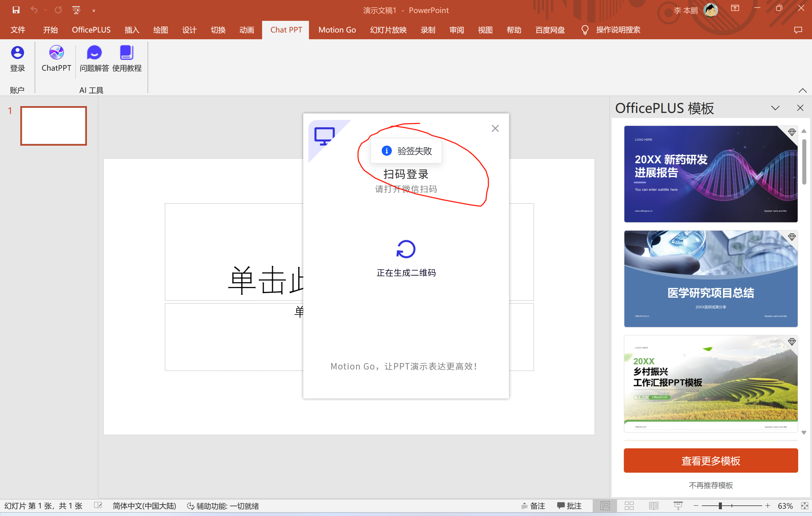Expand the customize quick access toolbar dropdown
812x516 pixels.
[94, 11]
